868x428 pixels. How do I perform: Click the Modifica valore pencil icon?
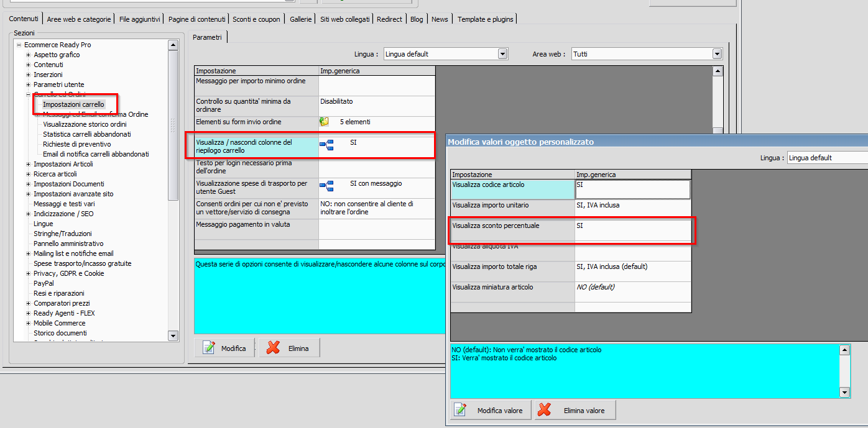(x=460, y=410)
